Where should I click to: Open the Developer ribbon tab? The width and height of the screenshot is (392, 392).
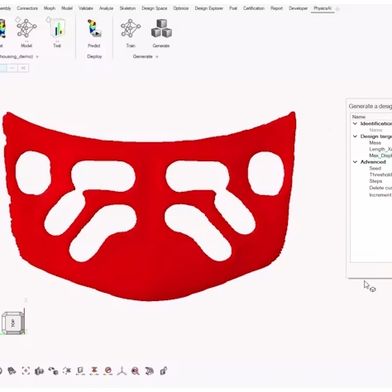pyautogui.click(x=298, y=8)
